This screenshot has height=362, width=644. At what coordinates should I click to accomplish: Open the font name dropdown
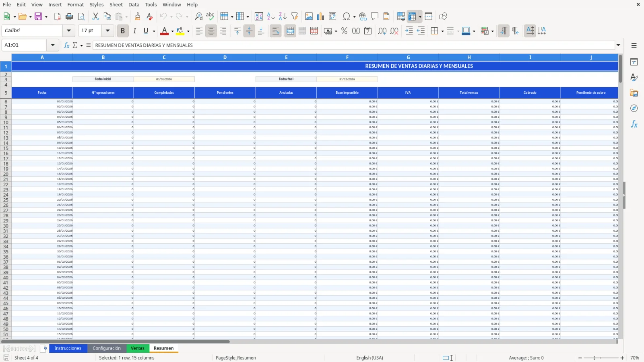pos(69,31)
